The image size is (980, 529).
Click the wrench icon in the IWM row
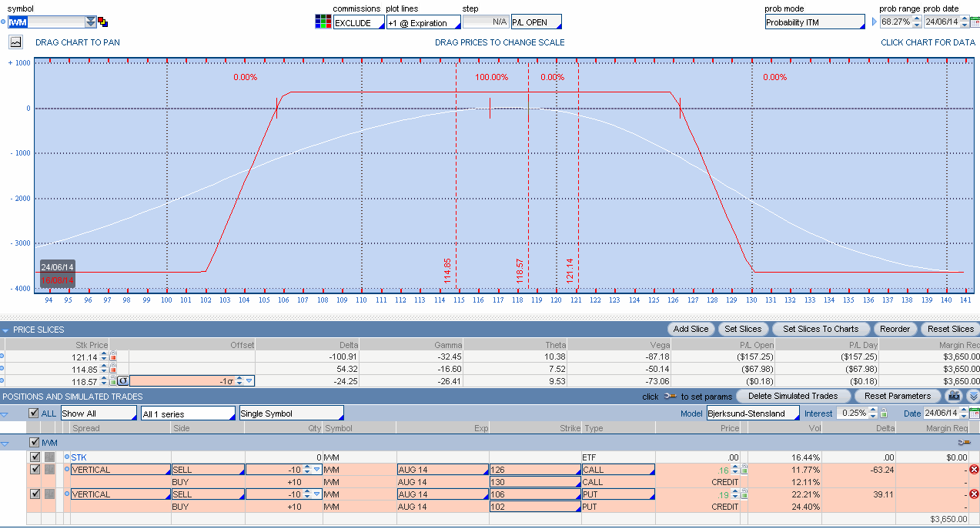point(964,443)
